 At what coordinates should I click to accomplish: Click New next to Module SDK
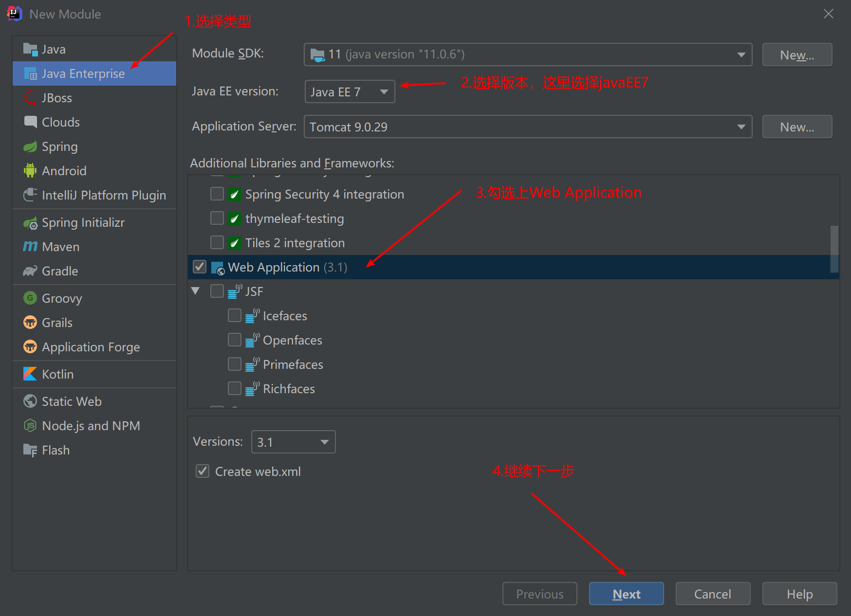point(797,54)
